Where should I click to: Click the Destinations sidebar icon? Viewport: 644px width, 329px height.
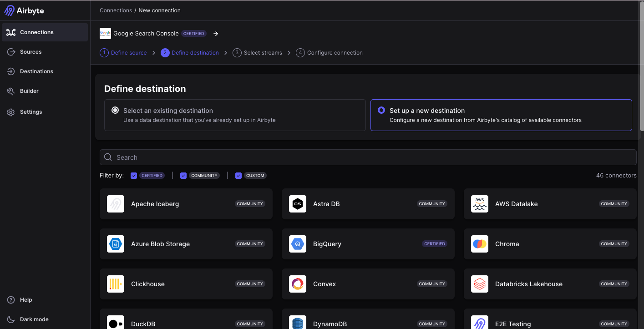click(11, 71)
